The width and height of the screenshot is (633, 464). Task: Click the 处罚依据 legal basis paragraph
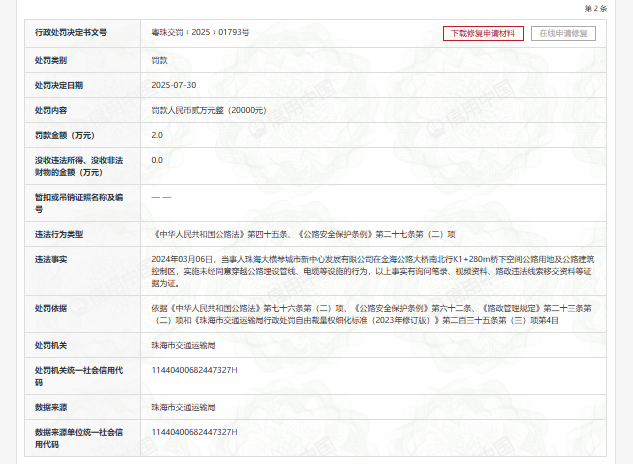click(x=380, y=314)
